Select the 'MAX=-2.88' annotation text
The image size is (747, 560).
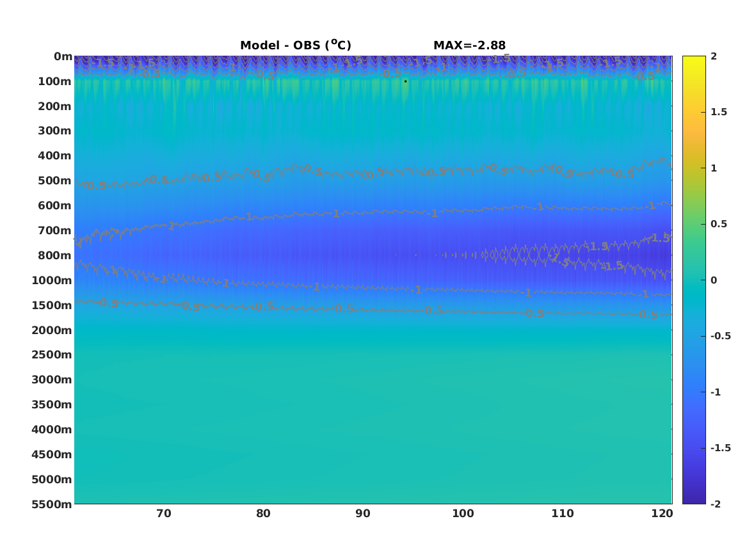pos(469,45)
